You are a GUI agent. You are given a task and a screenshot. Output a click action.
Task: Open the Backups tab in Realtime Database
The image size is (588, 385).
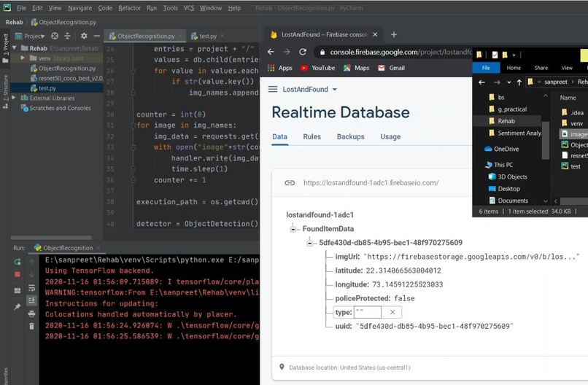click(x=351, y=137)
